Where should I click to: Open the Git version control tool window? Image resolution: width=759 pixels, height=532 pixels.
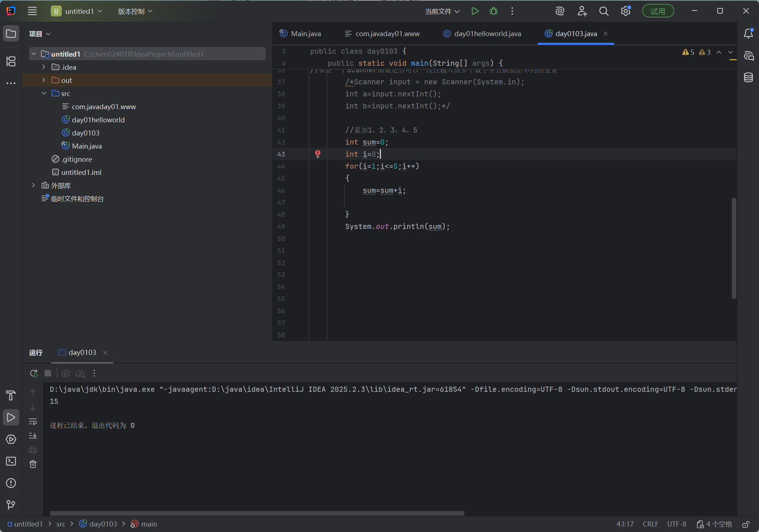(x=11, y=505)
